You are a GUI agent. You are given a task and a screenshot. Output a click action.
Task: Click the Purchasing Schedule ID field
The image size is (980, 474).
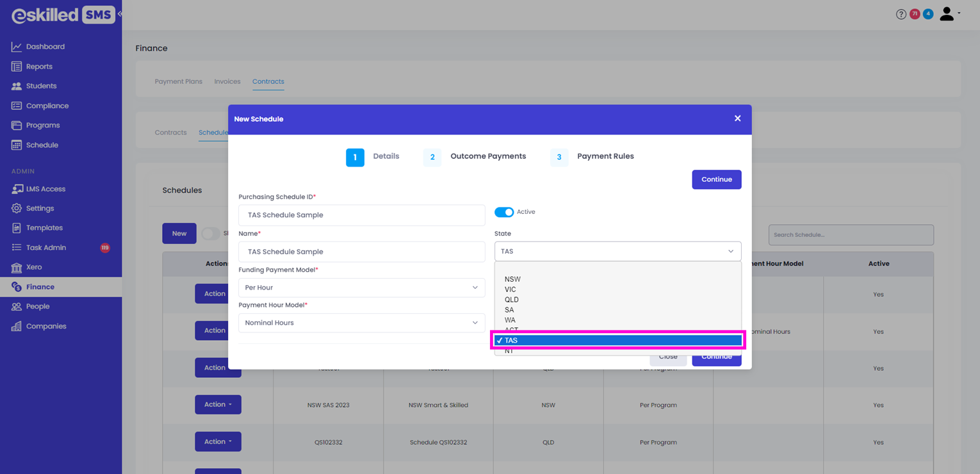361,215
